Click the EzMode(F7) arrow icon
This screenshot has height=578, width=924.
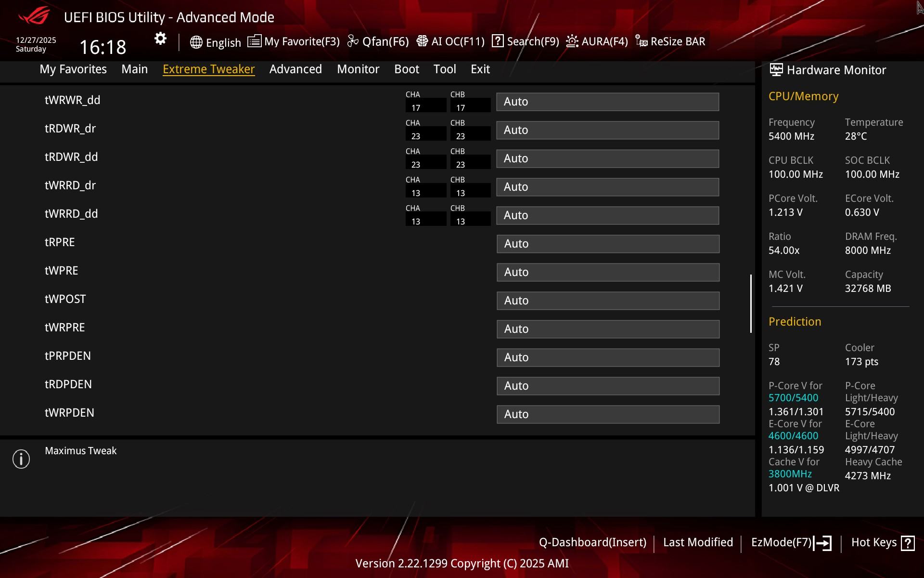[x=822, y=543]
